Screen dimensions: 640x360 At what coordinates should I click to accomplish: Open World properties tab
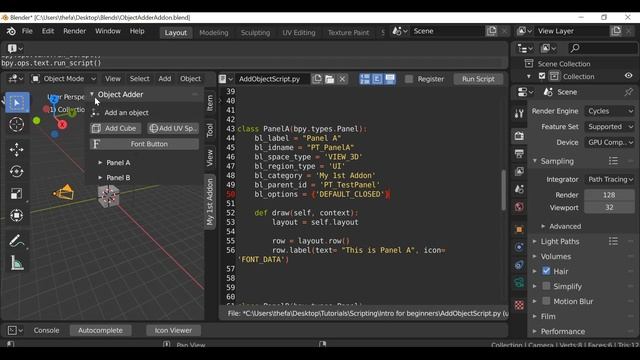pyautogui.click(x=519, y=207)
